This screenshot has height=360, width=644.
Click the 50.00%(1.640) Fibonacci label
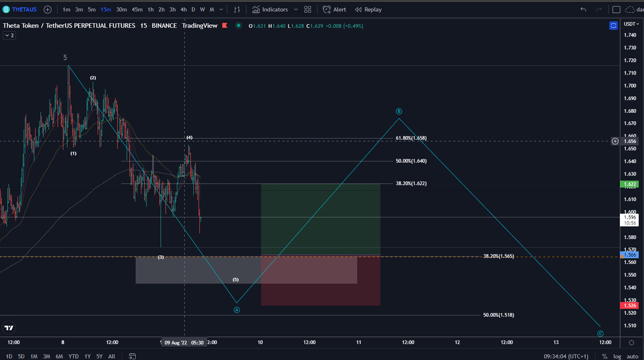[411, 161]
